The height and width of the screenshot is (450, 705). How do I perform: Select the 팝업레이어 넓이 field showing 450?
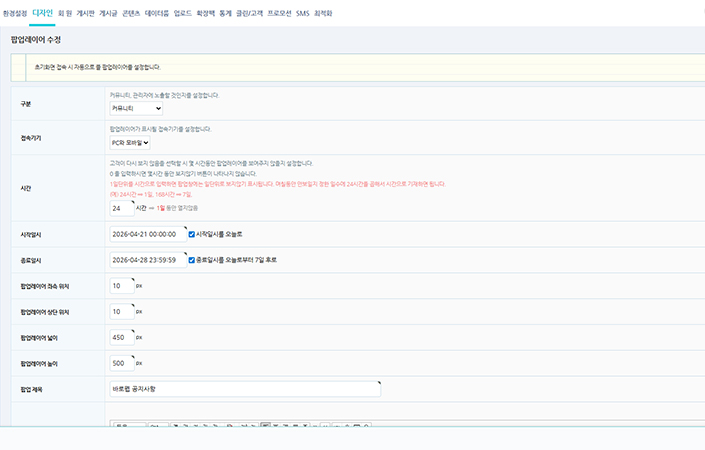click(121, 338)
